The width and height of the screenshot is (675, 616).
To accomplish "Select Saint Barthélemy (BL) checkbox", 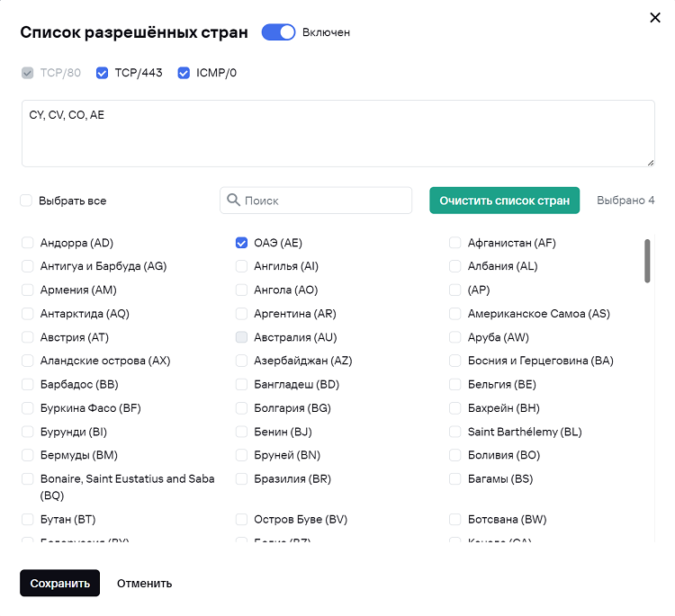I will click(455, 432).
